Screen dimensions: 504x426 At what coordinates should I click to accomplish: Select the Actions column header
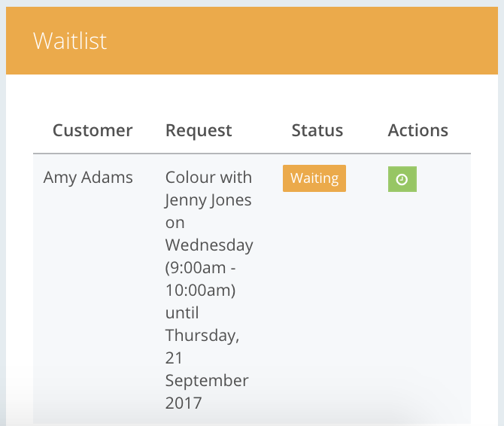417,130
